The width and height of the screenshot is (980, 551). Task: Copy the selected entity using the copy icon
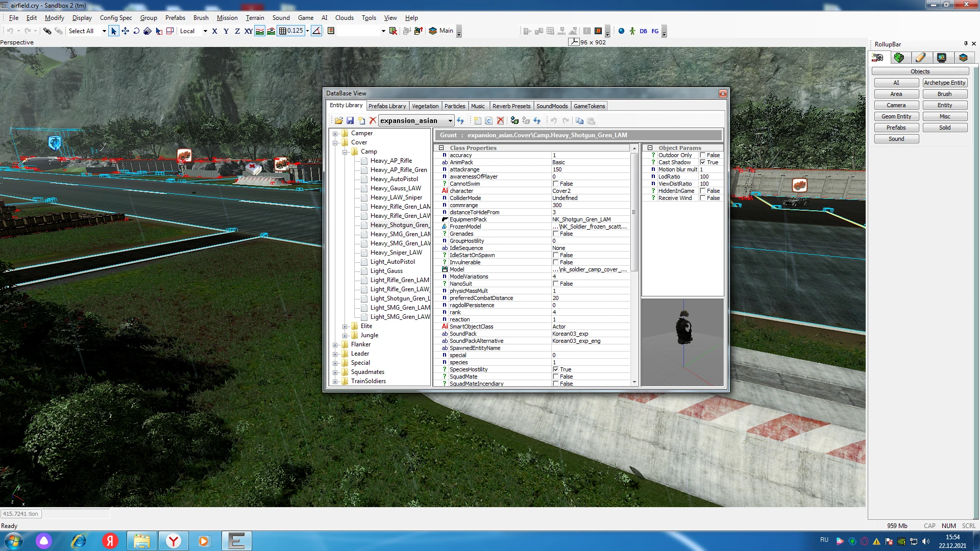pyautogui.click(x=579, y=121)
